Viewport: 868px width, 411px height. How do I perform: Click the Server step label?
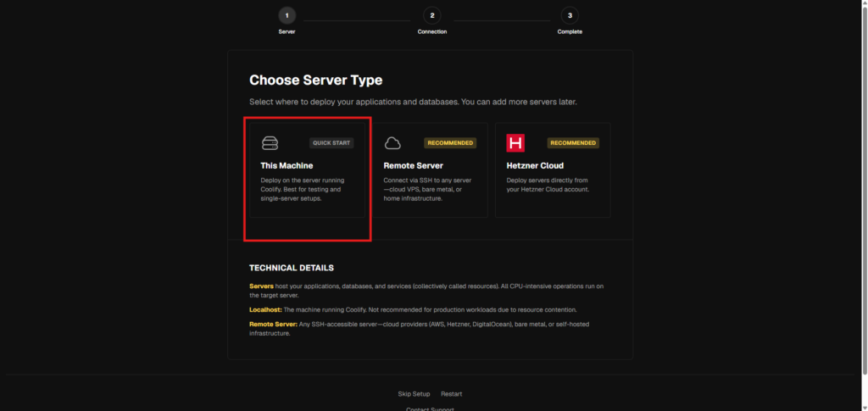[287, 31]
